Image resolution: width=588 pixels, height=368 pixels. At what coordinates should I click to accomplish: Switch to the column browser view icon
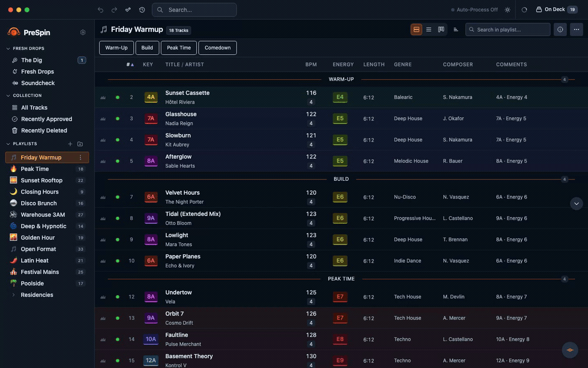pyautogui.click(x=441, y=29)
